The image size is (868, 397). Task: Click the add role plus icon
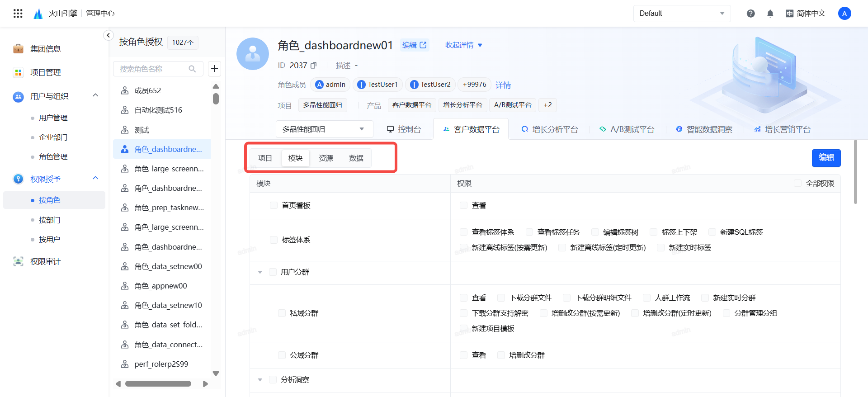(x=214, y=69)
